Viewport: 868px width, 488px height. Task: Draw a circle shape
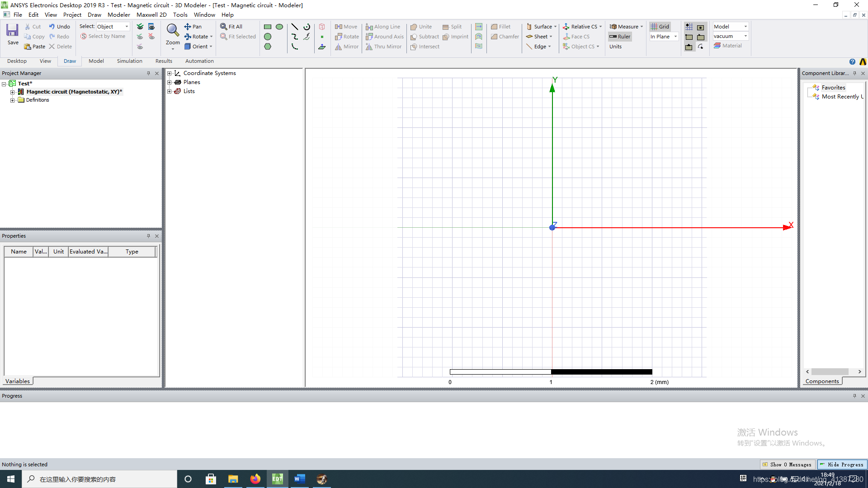point(268,37)
